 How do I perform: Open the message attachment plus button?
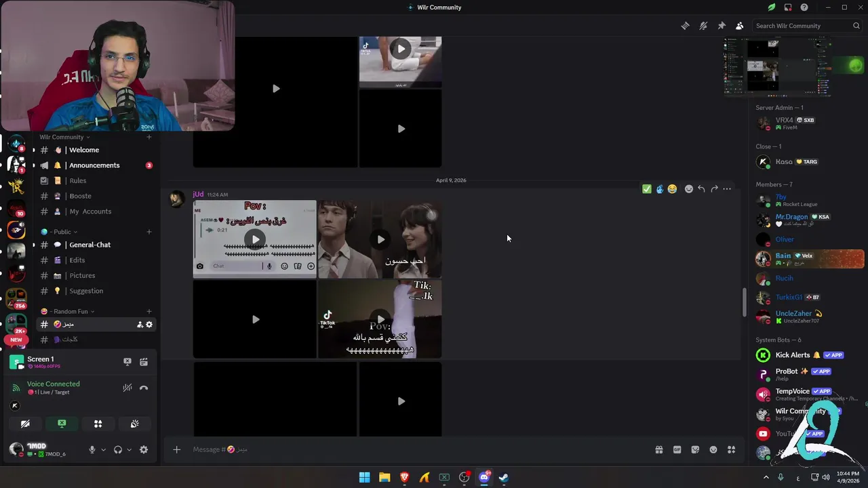(176, 449)
